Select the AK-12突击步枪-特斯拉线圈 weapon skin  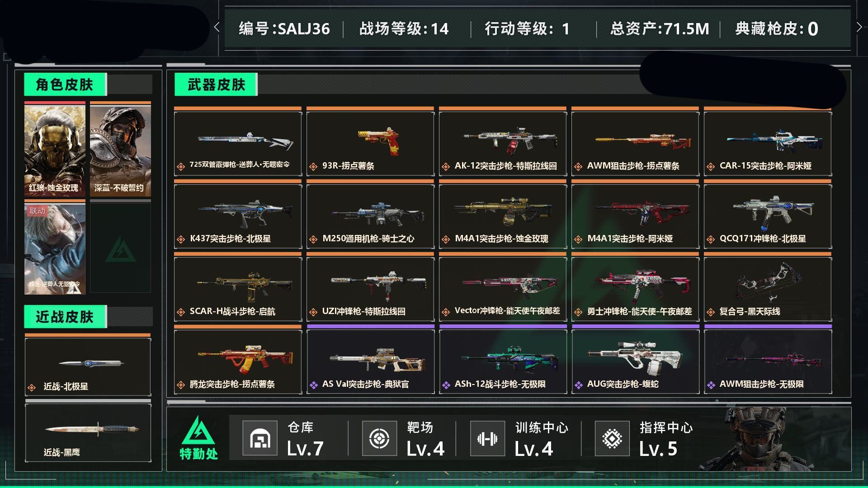(503, 142)
